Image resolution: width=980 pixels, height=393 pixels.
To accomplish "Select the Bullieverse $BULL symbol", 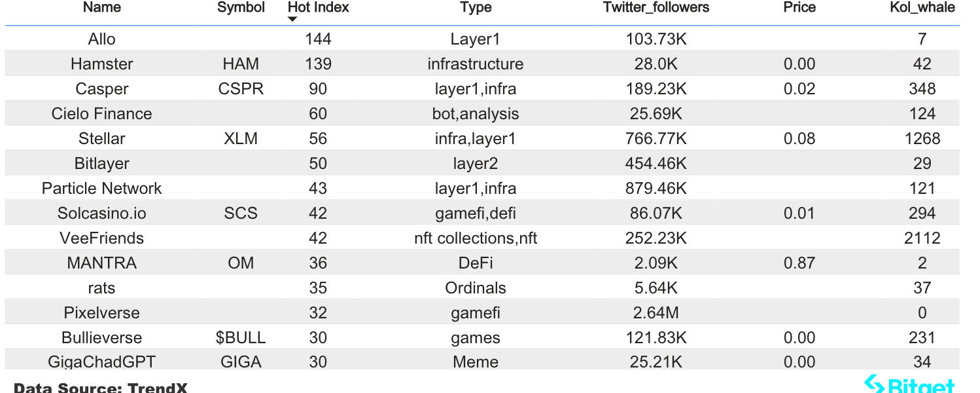I will 241,338.
